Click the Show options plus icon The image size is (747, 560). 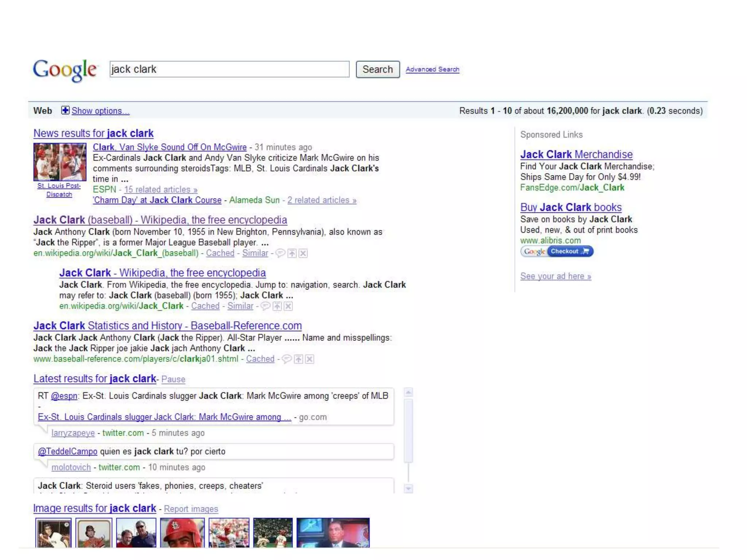65,110
